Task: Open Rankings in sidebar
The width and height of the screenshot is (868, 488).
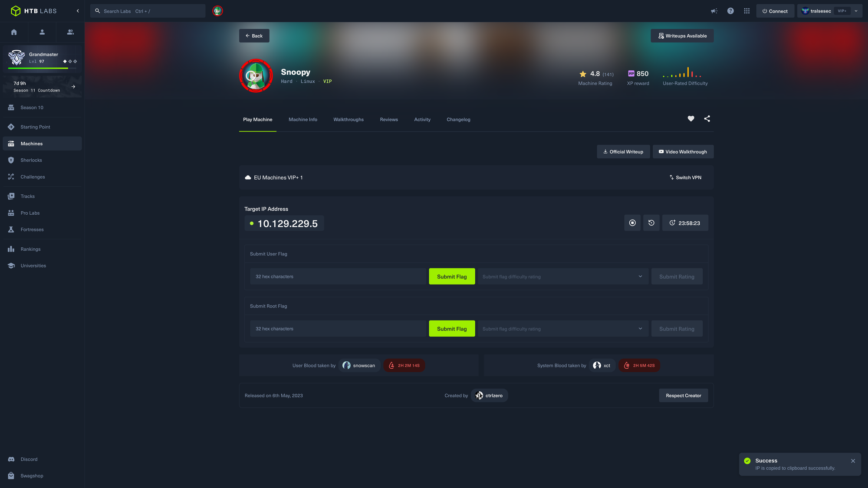Action: point(42,249)
